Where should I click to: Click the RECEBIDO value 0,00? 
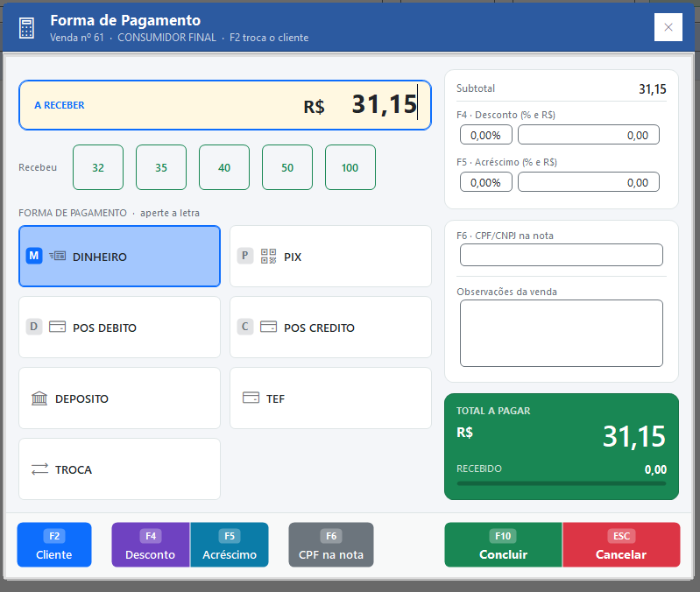pyautogui.click(x=655, y=469)
